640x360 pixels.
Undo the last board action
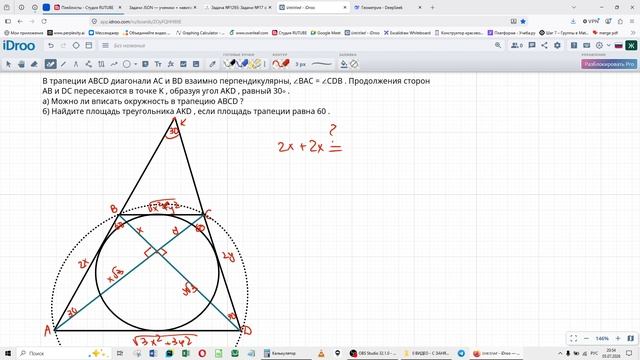[51, 45]
